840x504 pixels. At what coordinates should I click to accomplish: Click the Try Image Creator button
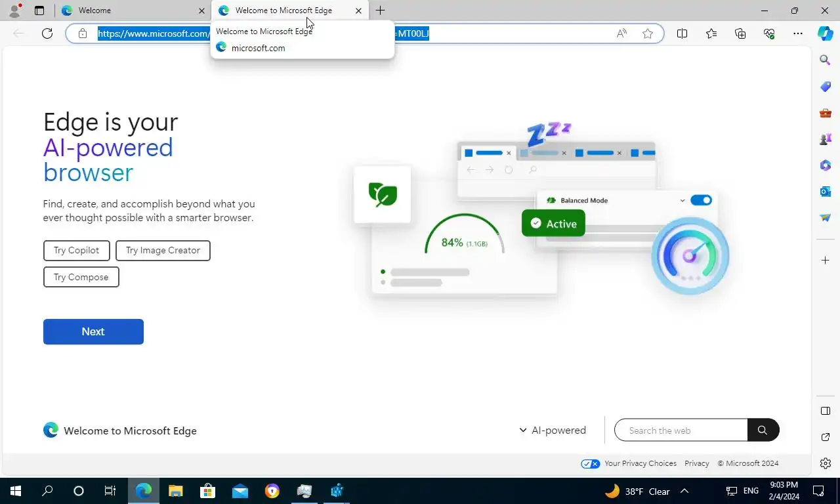tap(163, 250)
